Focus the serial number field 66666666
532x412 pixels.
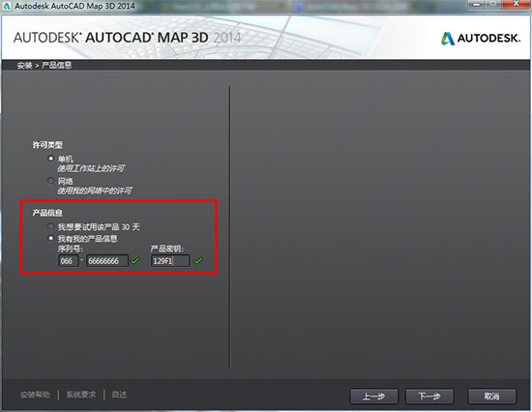coord(107,260)
